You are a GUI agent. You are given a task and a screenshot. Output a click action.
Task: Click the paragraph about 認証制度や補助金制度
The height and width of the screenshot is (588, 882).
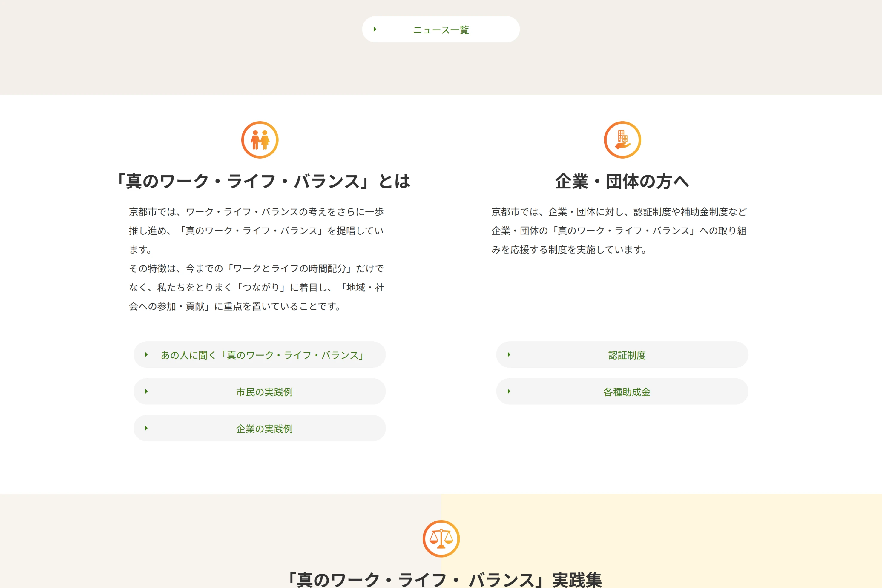(619, 230)
